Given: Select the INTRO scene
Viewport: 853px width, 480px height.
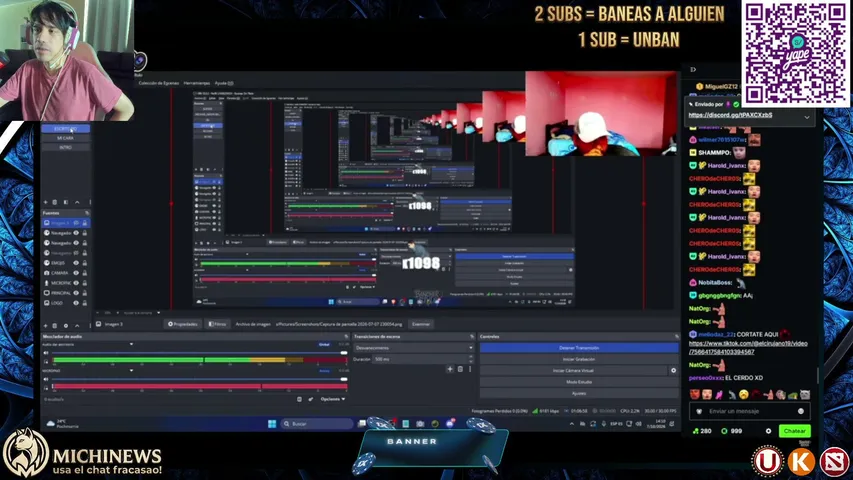Looking at the screenshot, I should pos(65,147).
